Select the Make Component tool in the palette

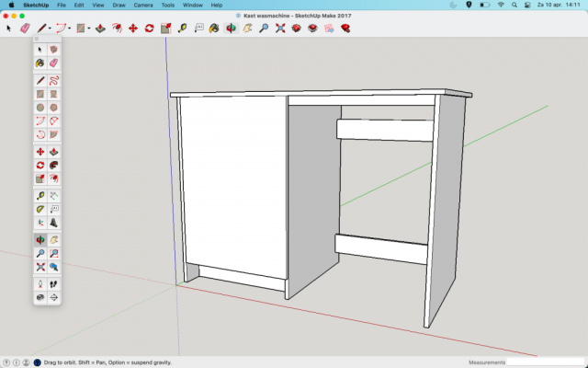53,50
